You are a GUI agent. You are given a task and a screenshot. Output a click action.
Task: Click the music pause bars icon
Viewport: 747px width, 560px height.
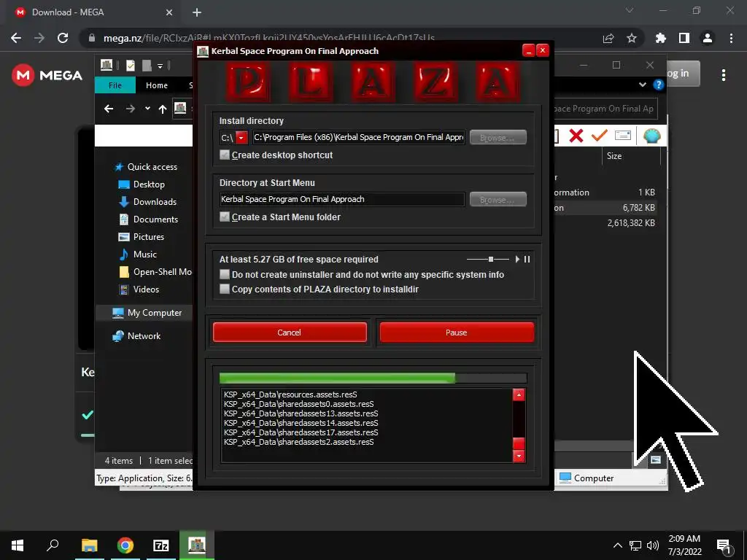(x=527, y=259)
